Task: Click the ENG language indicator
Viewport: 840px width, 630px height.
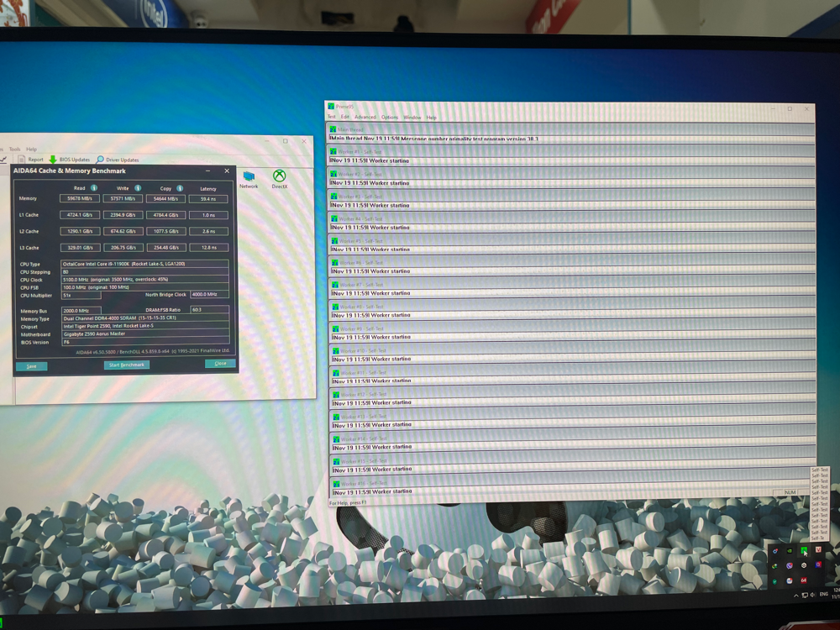Action: pyautogui.click(x=824, y=594)
